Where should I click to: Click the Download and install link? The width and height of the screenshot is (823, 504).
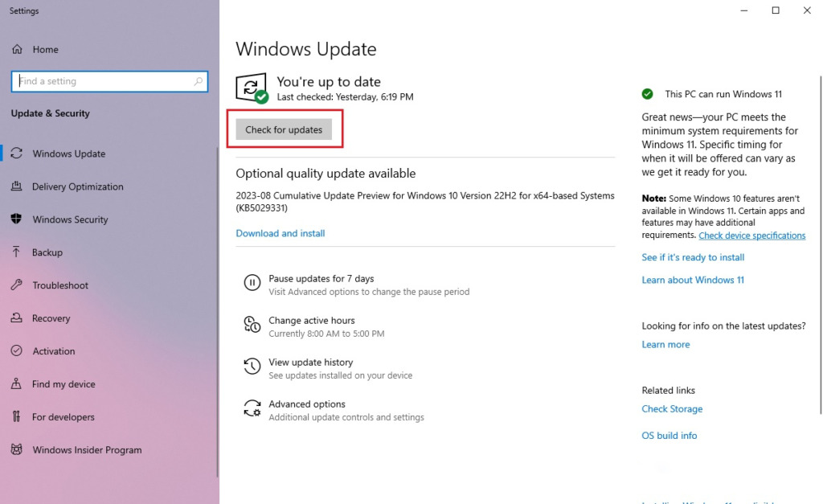pos(280,233)
